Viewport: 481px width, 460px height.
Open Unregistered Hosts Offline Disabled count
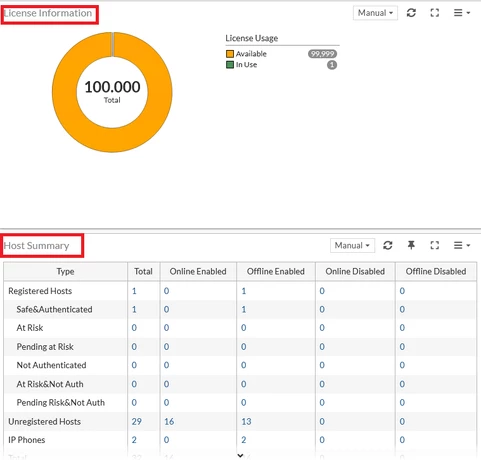pyautogui.click(x=402, y=421)
